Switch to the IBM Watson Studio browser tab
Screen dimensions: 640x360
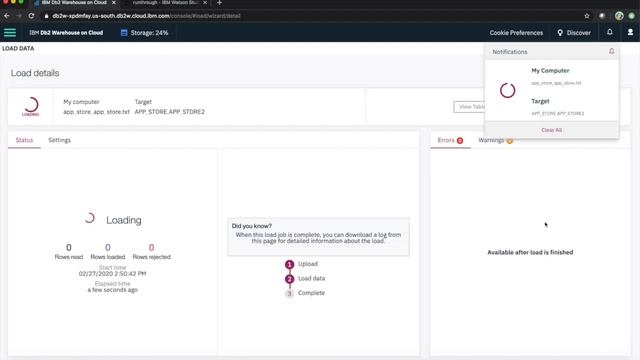coord(165,3)
